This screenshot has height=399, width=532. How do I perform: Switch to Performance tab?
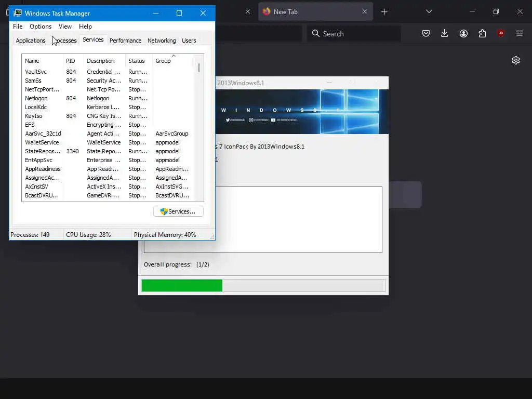tap(125, 41)
